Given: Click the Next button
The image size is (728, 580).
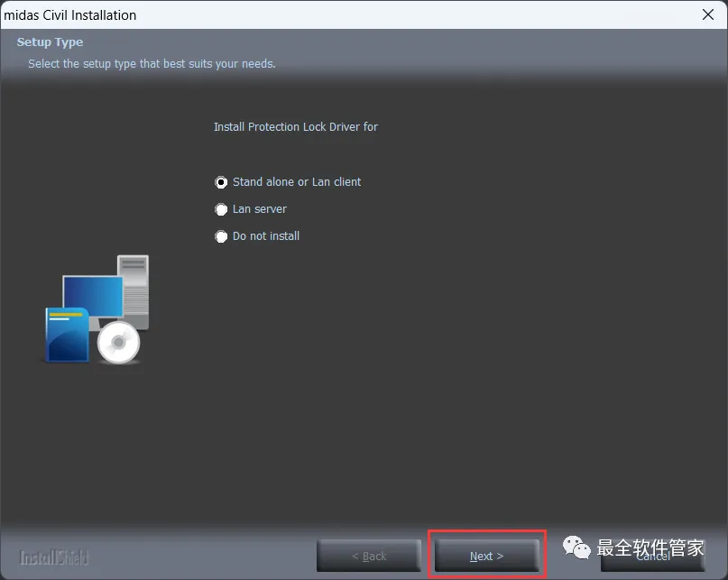Looking at the screenshot, I should tap(486, 556).
